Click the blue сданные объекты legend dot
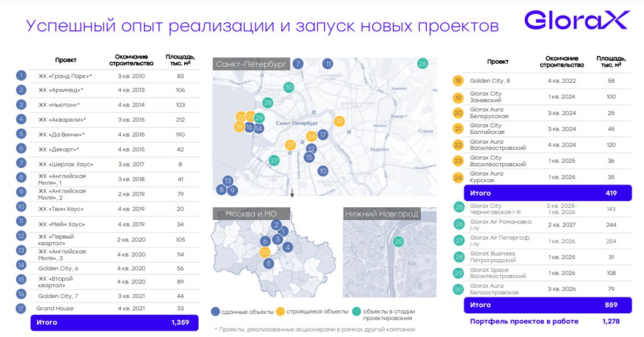 (x=216, y=312)
